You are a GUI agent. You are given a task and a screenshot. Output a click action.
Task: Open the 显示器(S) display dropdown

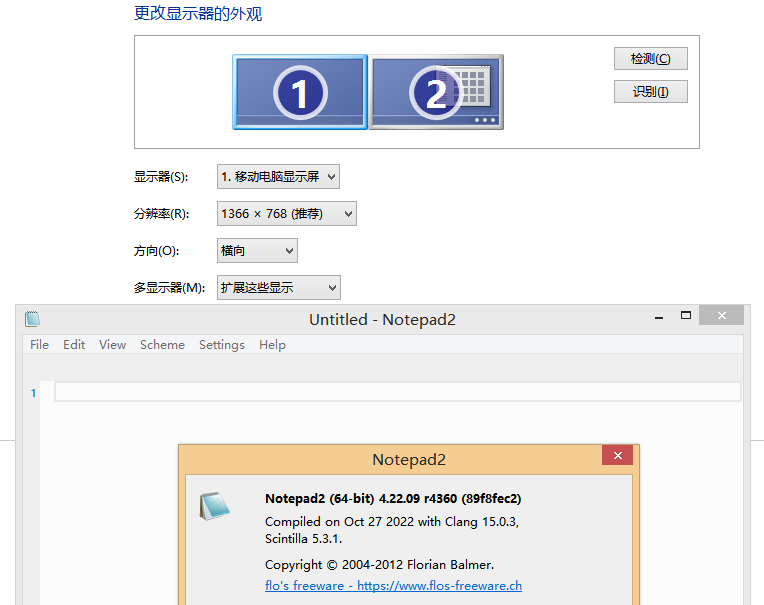278,176
